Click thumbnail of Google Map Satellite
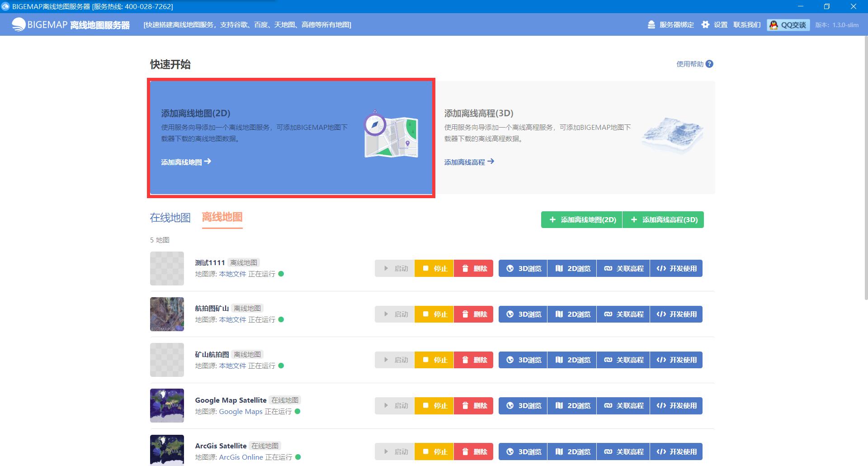This screenshot has height=466, width=868. 167,405
